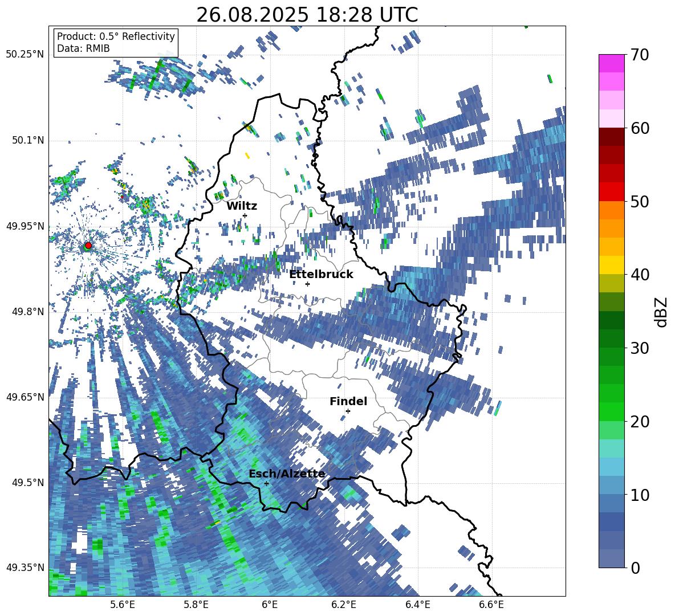Click the 30 value on the colorbar
675x616 pixels.
tap(639, 348)
